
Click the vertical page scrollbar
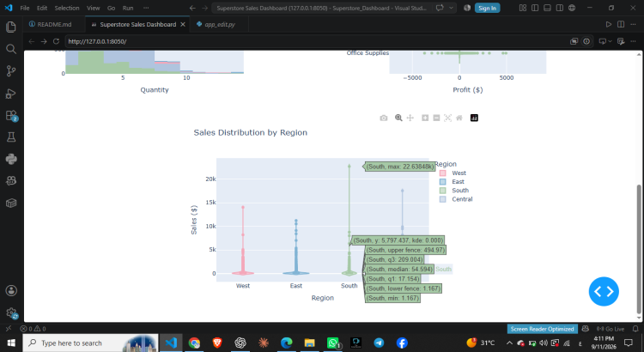[639, 249]
